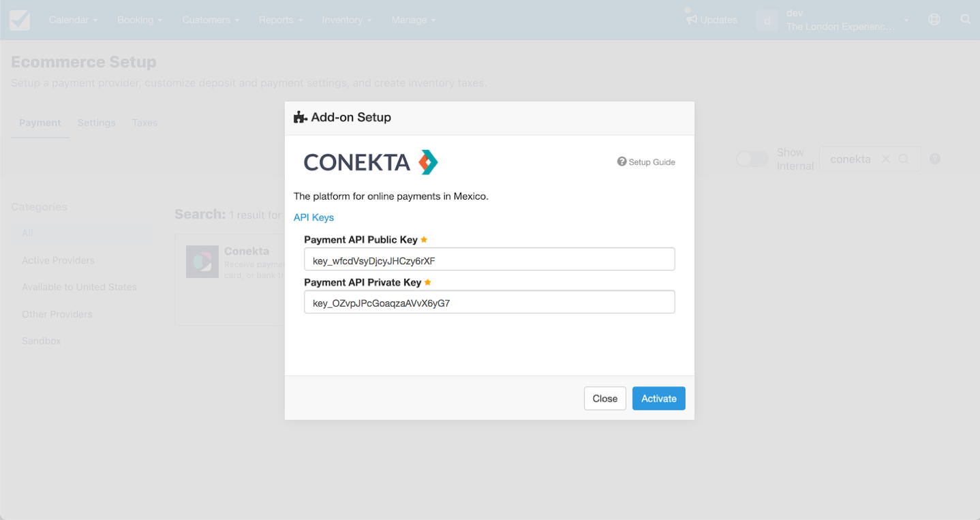Select the Other Providers category
980x520 pixels.
coord(57,314)
